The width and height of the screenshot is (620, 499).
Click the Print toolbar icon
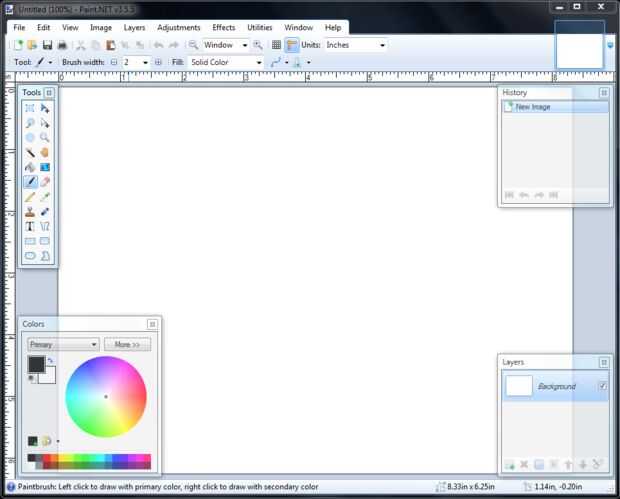click(x=62, y=45)
